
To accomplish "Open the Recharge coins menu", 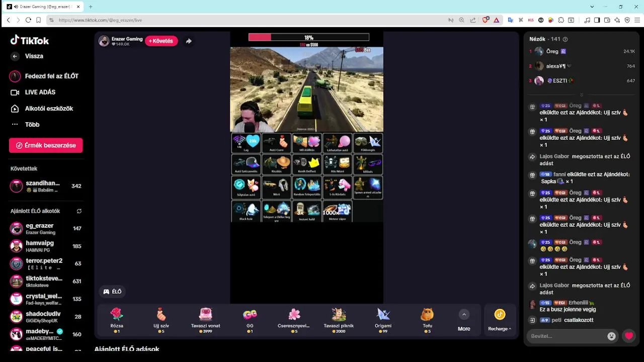I will pos(500,320).
